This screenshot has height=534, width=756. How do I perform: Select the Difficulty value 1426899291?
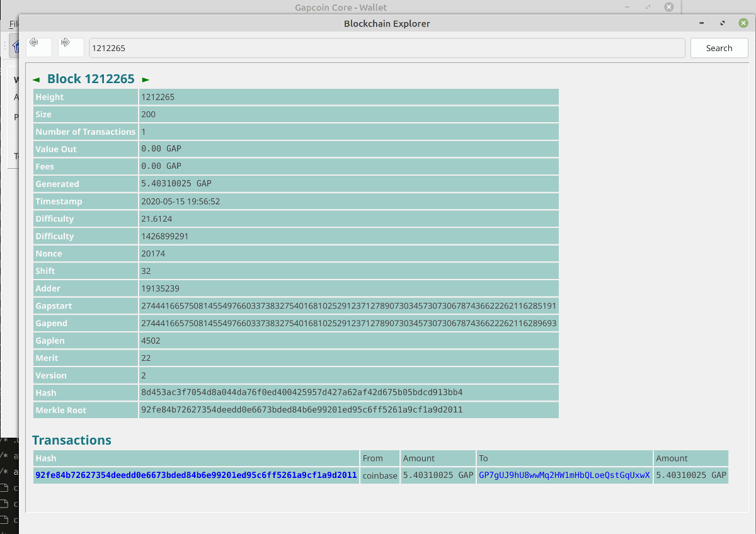[165, 236]
